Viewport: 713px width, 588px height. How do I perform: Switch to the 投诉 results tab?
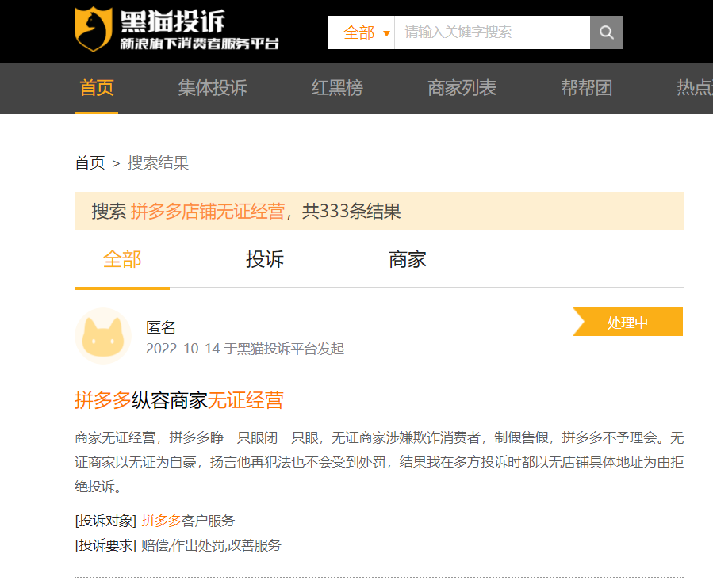pyautogui.click(x=265, y=259)
